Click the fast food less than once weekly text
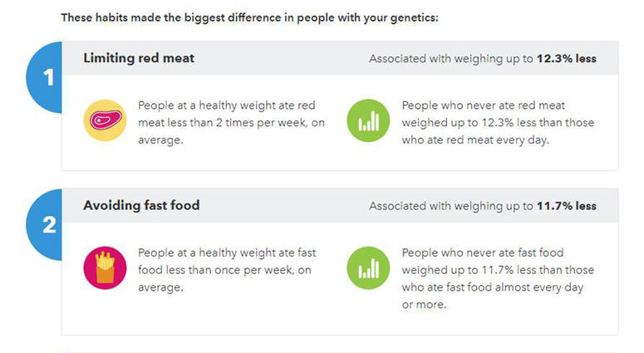Screen dimensions: 644x353 (227, 270)
